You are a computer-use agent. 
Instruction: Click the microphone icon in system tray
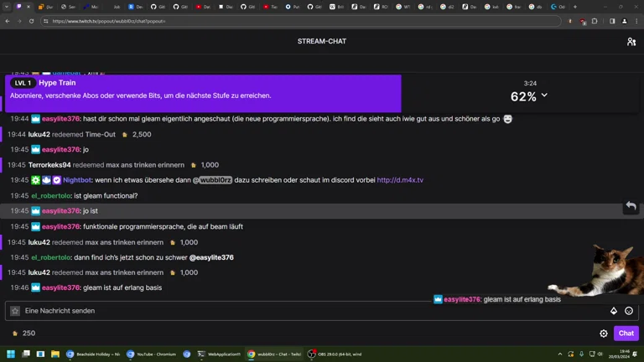pyautogui.click(x=582, y=354)
